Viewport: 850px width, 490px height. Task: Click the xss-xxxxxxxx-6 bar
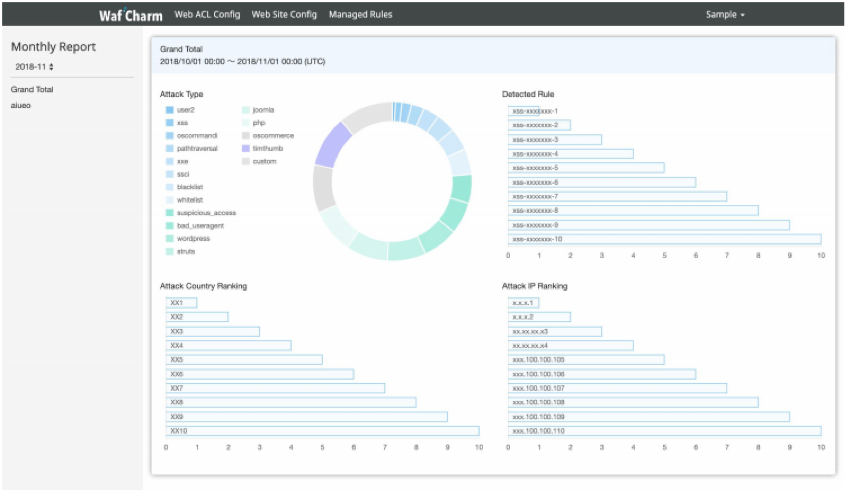tap(602, 183)
